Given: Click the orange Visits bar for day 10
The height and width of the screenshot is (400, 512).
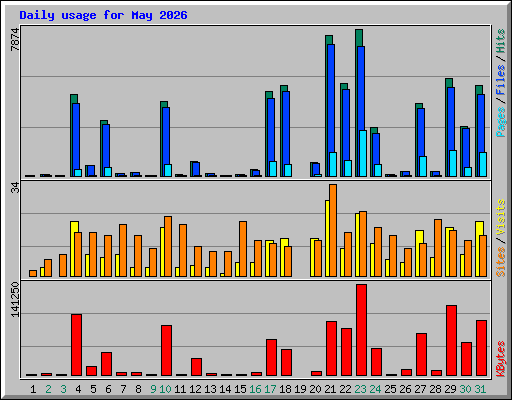Looking at the screenshot, I should pos(168,246).
